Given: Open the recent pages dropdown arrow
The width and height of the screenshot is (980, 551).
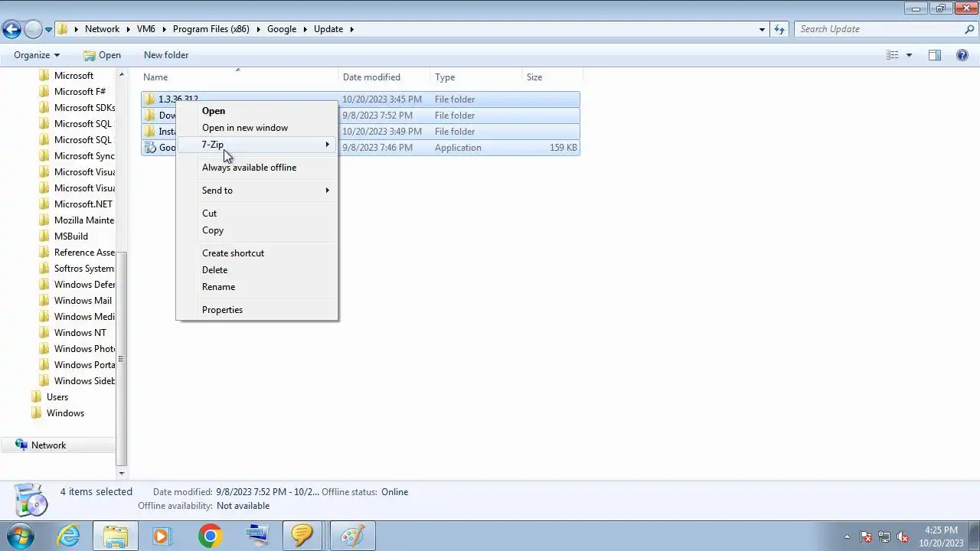Looking at the screenshot, I should coord(48,30).
